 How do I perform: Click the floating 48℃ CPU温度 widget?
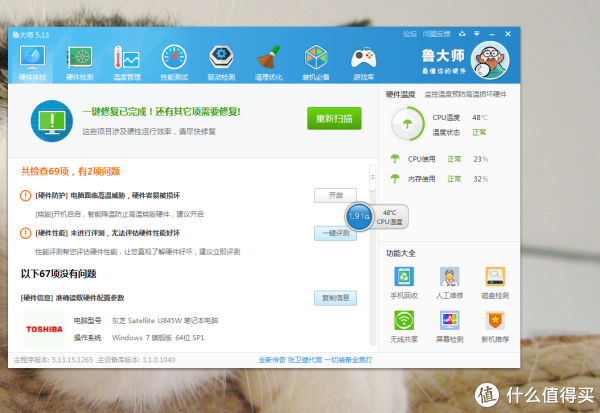[389, 217]
